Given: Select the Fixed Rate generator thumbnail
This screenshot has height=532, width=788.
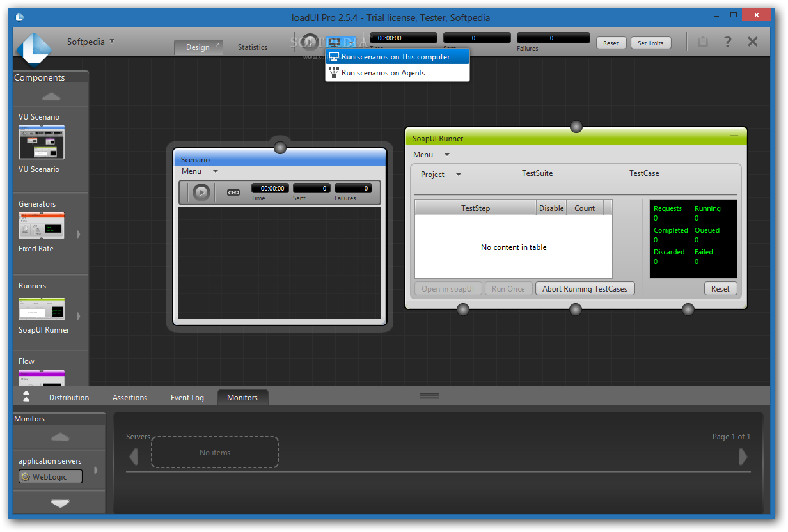Looking at the screenshot, I should coord(42,226).
